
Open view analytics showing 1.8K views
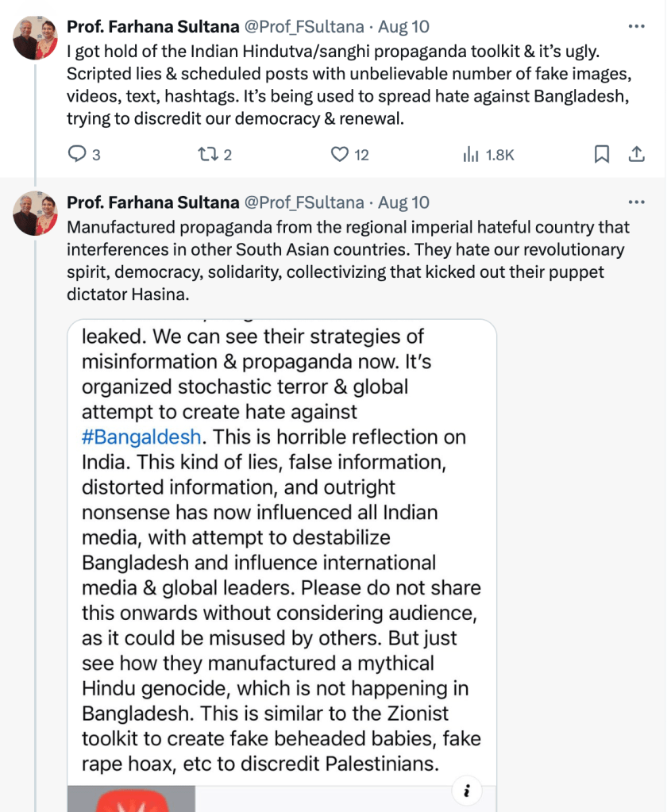(x=470, y=154)
